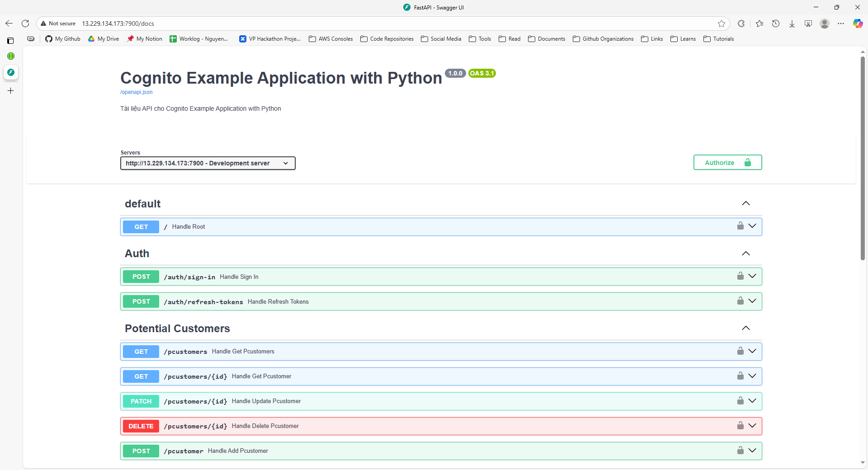Click lock icon on GET Handle Root endpoint
This screenshot has width=868, height=470.
click(x=740, y=226)
